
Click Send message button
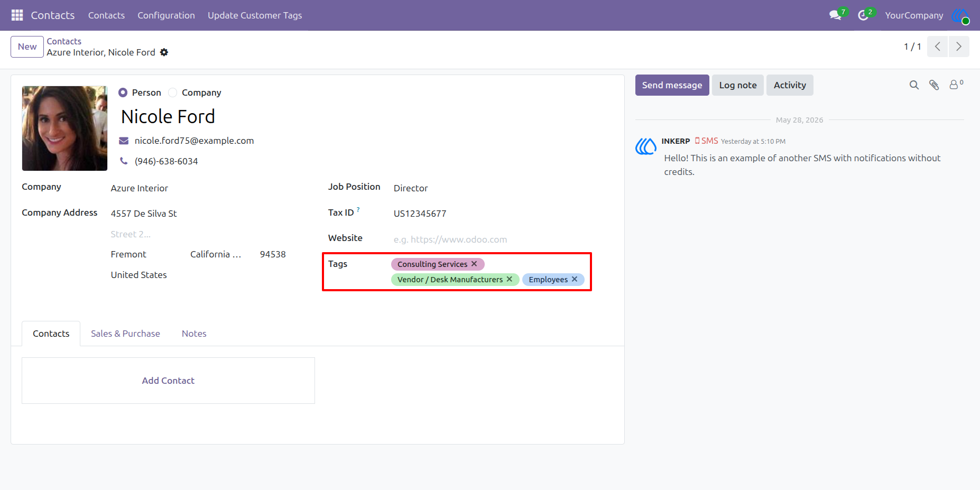coord(672,85)
